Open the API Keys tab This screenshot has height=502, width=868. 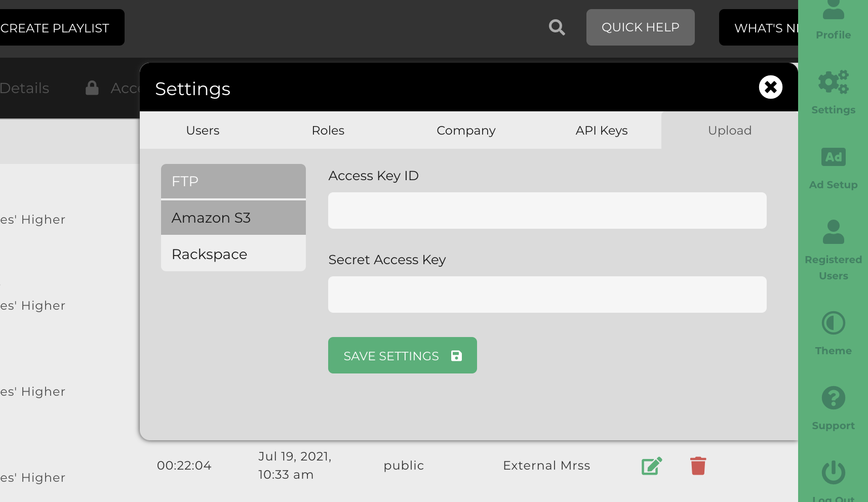(602, 131)
